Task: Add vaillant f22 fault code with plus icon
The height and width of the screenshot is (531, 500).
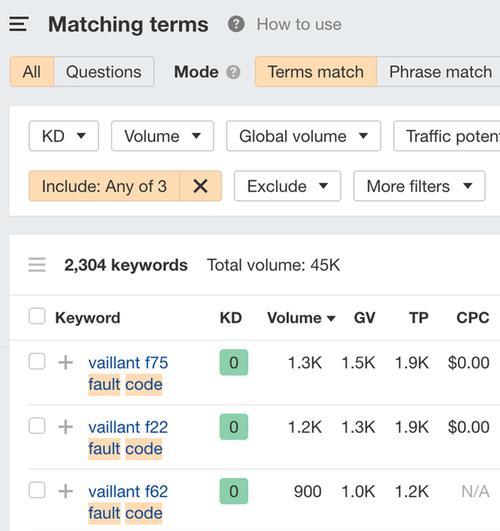Action: pyautogui.click(x=66, y=427)
